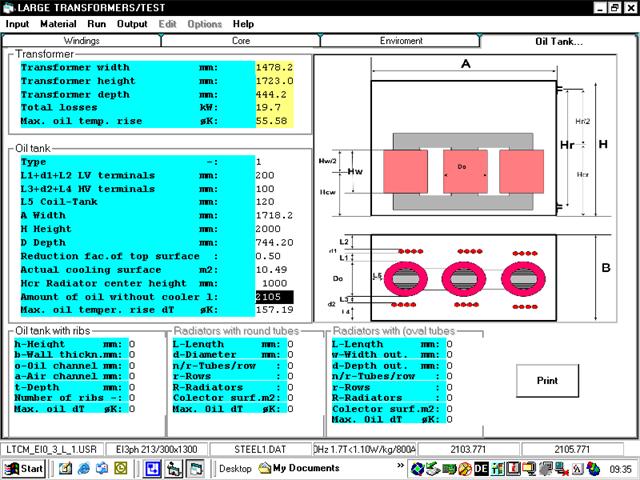The width and height of the screenshot is (640, 480).
Task: Click the oil tank Type value field
Action: (274, 162)
